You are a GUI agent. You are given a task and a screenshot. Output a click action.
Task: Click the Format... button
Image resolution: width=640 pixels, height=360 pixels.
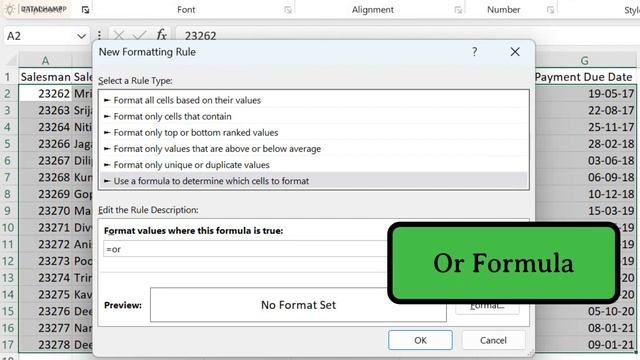tap(487, 306)
